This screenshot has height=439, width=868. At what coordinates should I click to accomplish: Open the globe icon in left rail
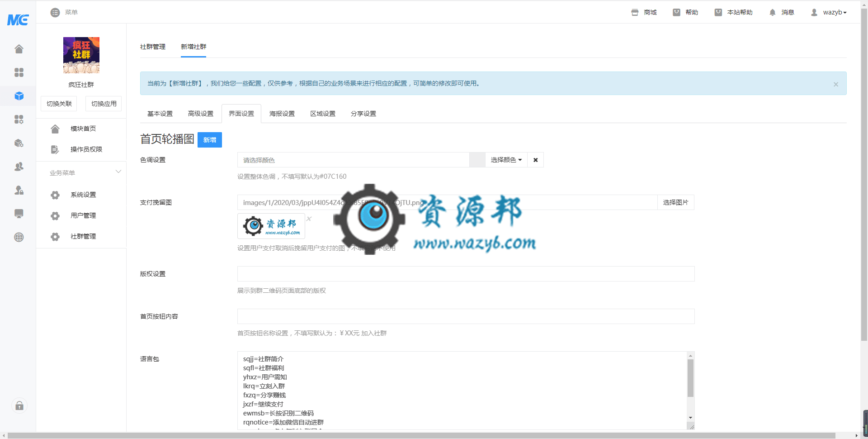[x=19, y=237]
